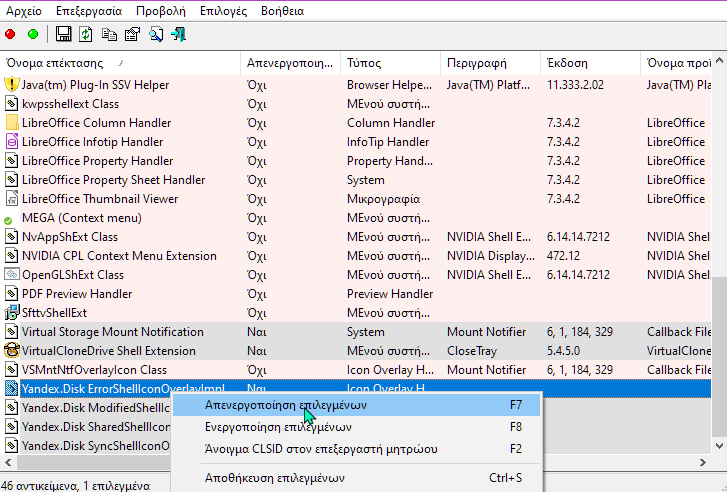Choose Απενεργοποίηση επιλεγμένων from context menu
The height and width of the screenshot is (492, 727).
pos(357,405)
